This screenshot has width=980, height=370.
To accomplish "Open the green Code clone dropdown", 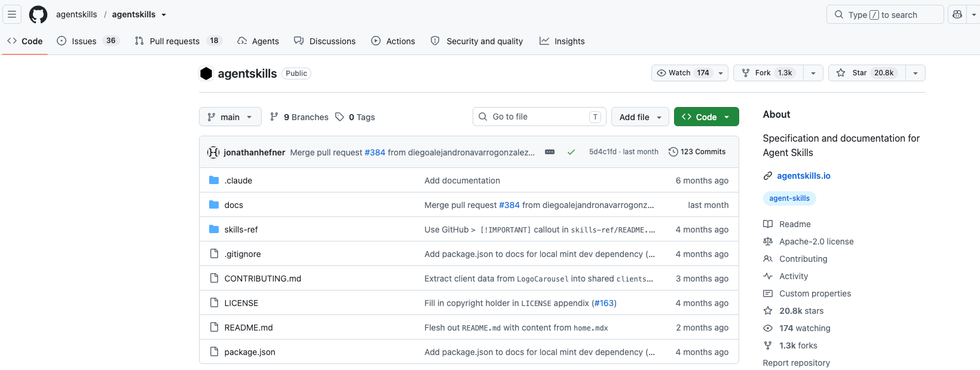I will (706, 117).
